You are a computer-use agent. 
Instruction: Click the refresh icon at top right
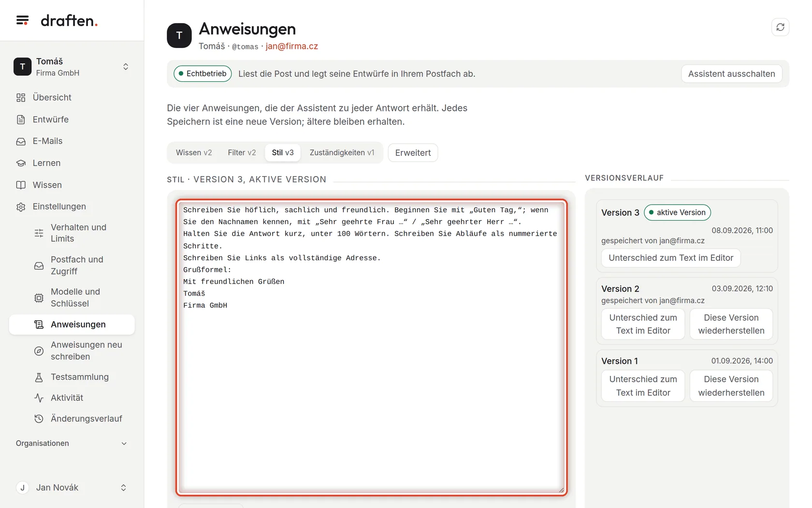pos(780,27)
